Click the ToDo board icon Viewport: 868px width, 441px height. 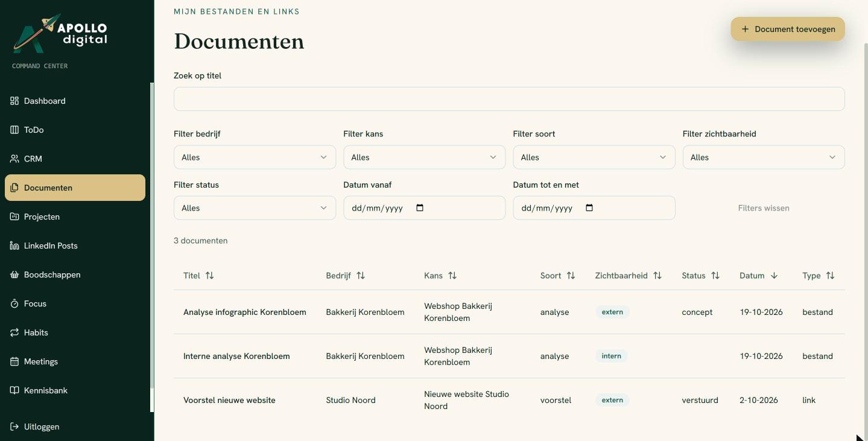tap(14, 130)
